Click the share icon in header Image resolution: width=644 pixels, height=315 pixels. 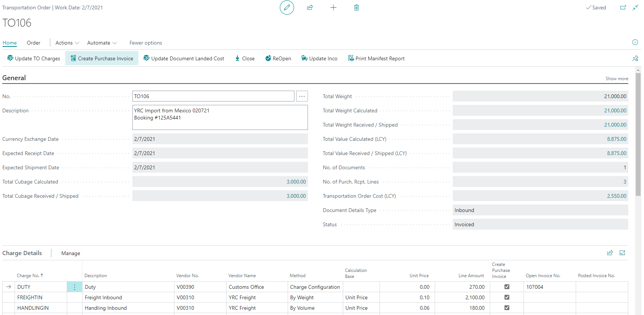[310, 7]
